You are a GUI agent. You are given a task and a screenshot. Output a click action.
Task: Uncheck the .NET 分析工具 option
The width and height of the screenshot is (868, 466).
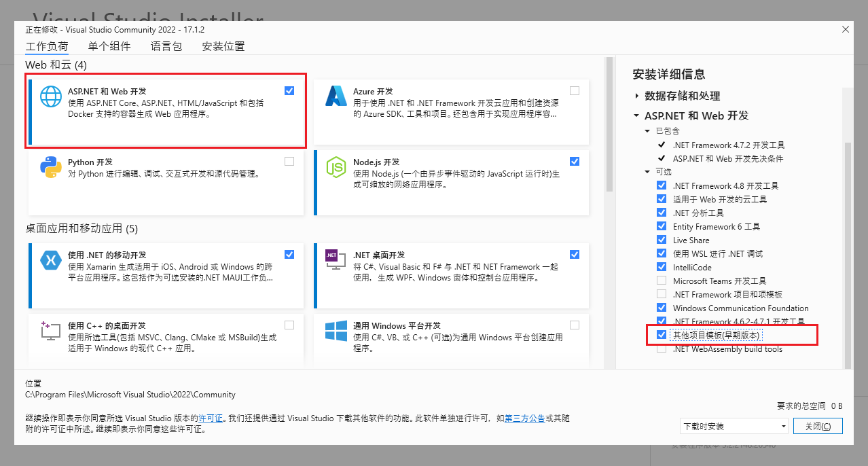662,213
